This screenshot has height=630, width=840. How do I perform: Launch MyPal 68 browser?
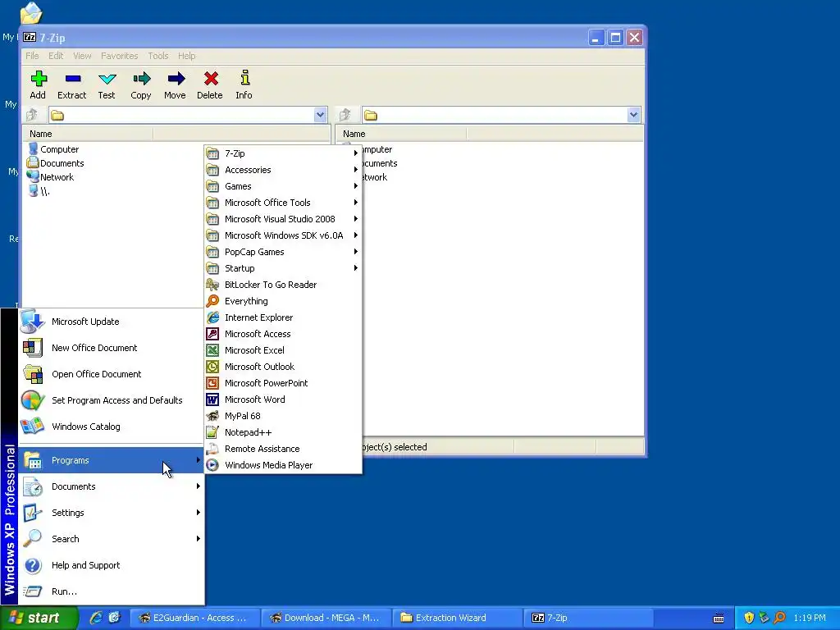[283, 416]
